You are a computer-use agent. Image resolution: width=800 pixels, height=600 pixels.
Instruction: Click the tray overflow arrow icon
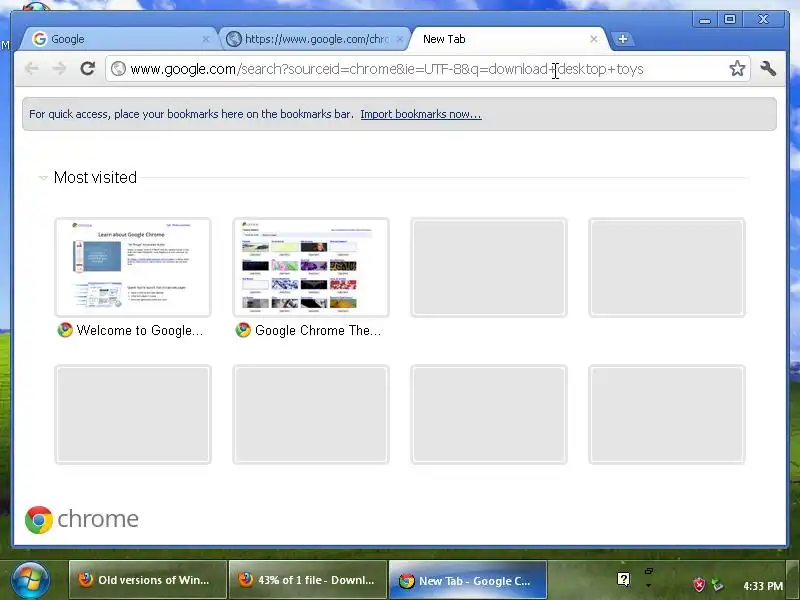648,585
